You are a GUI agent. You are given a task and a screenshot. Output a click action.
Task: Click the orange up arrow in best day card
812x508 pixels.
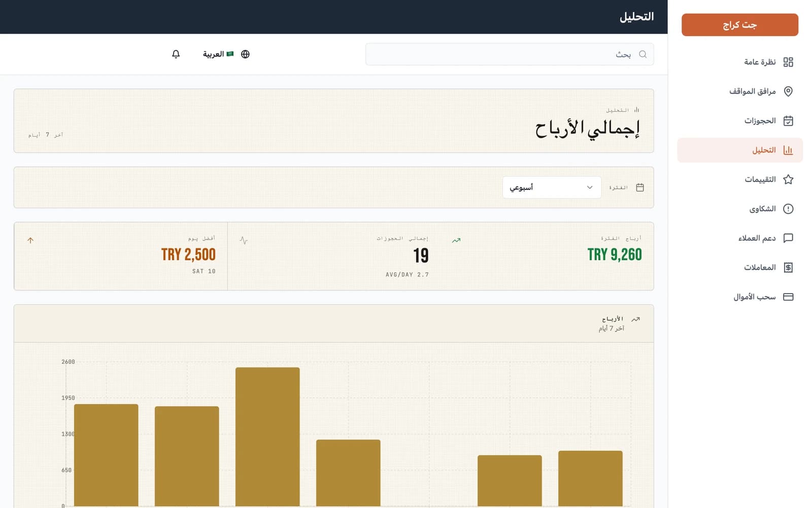30,240
